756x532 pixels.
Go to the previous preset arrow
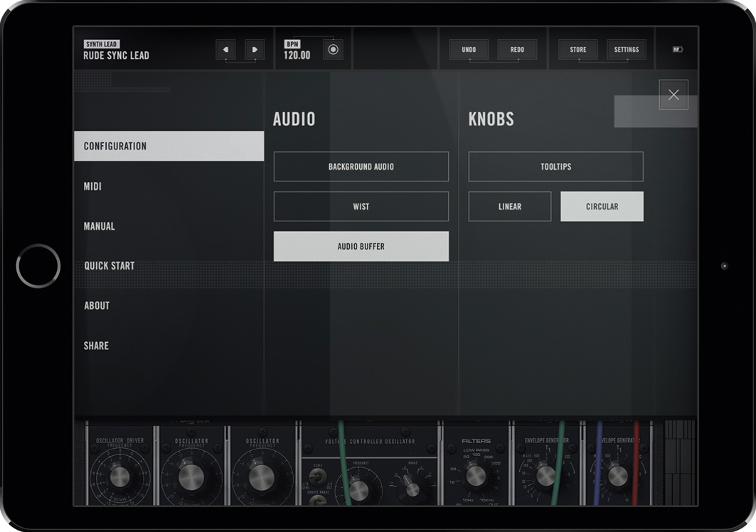(x=225, y=50)
